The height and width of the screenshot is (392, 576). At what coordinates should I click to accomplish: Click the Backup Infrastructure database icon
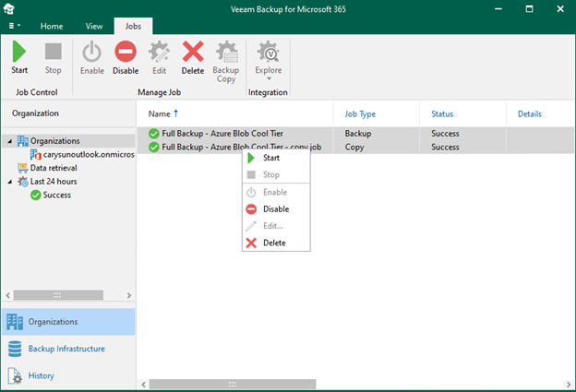tap(15, 349)
